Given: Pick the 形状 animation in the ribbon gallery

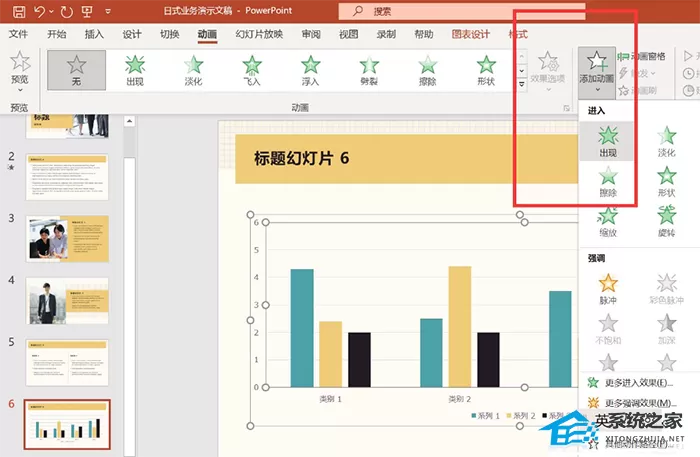Looking at the screenshot, I should 486,71.
